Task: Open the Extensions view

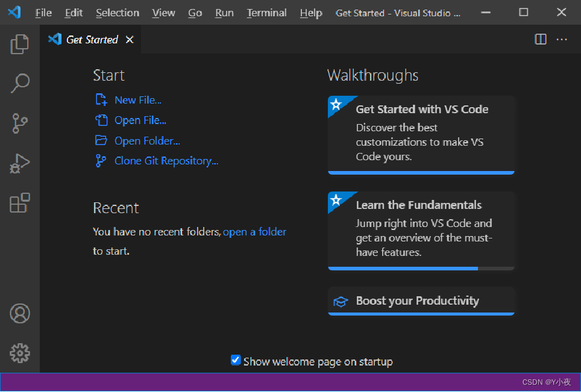Action: click(x=20, y=203)
